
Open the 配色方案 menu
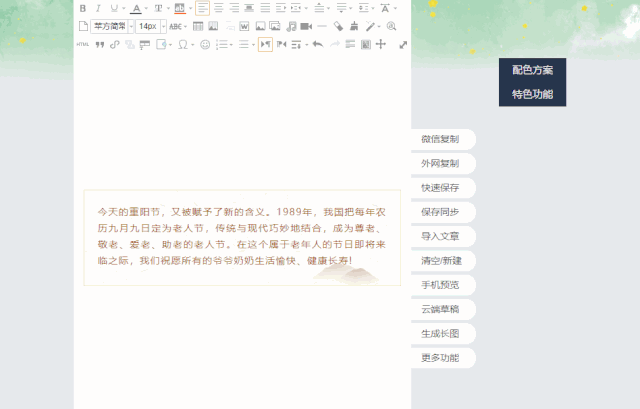click(x=532, y=70)
